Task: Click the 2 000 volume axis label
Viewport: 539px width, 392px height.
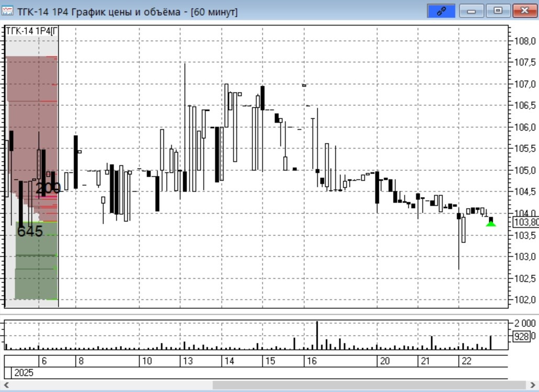Action: 525,324
